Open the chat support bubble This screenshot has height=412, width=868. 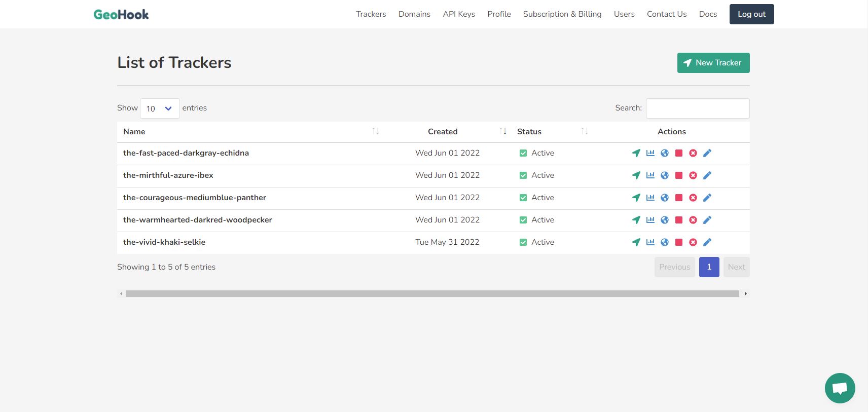click(x=840, y=388)
